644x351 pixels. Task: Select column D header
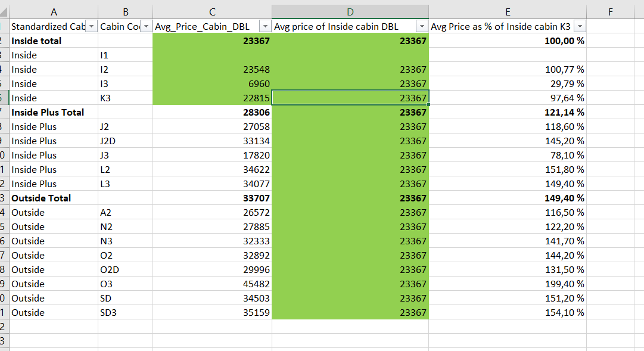tap(350, 12)
